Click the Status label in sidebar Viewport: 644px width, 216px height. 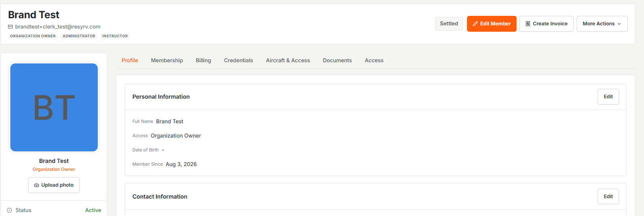pyautogui.click(x=23, y=210)
